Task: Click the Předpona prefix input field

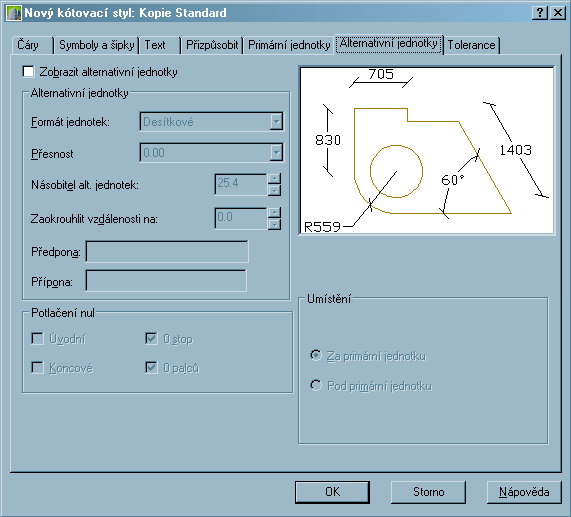Action: tap(167, 252)
